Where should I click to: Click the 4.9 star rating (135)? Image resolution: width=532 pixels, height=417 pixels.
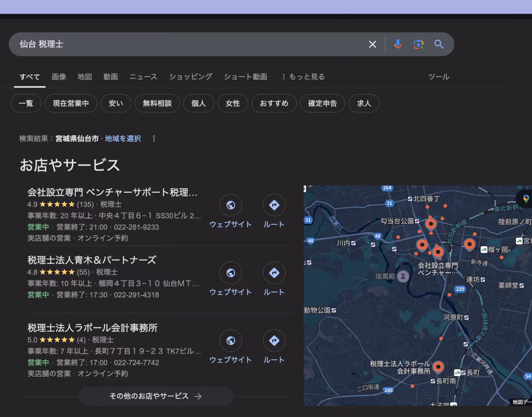pos(61,205)
